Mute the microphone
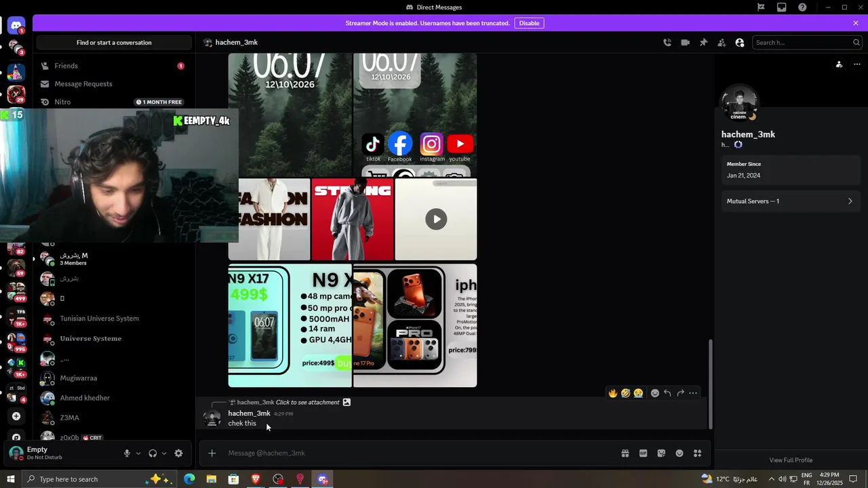This screenshot has width=868, height=488. point(127,453)
